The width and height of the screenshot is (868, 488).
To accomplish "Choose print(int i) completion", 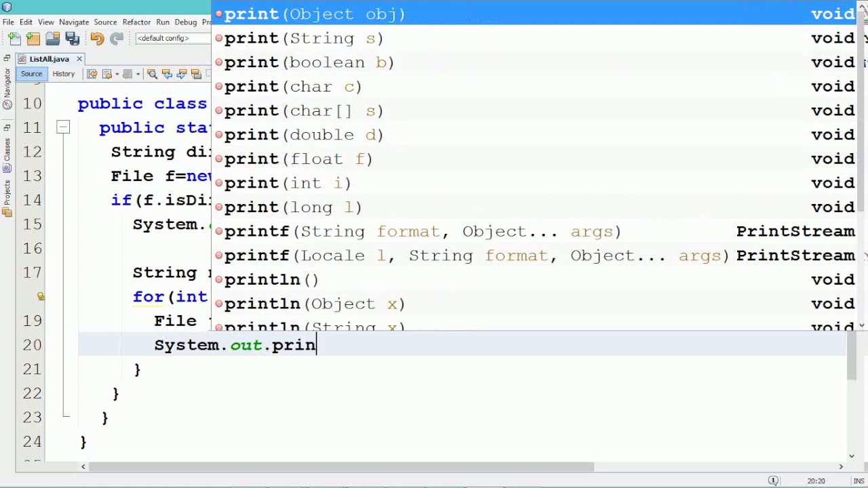I will click(x=535, y=183).
